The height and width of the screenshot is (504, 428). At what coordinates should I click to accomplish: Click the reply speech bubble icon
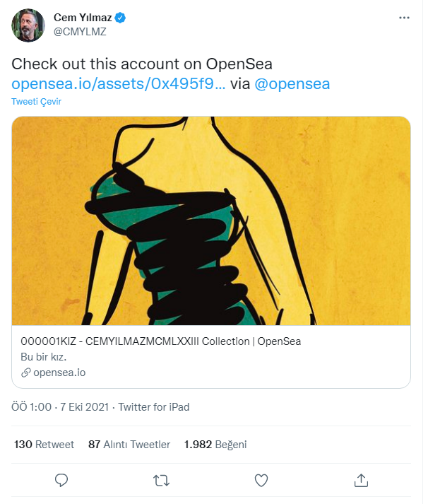click(x=61, y=481)
